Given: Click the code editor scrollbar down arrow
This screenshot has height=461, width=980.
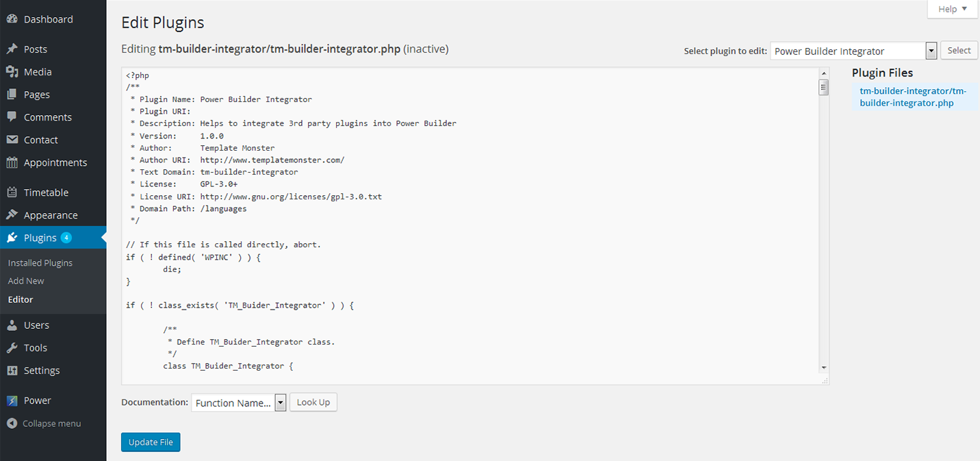Looking at the screenshot, I should 823,368.
